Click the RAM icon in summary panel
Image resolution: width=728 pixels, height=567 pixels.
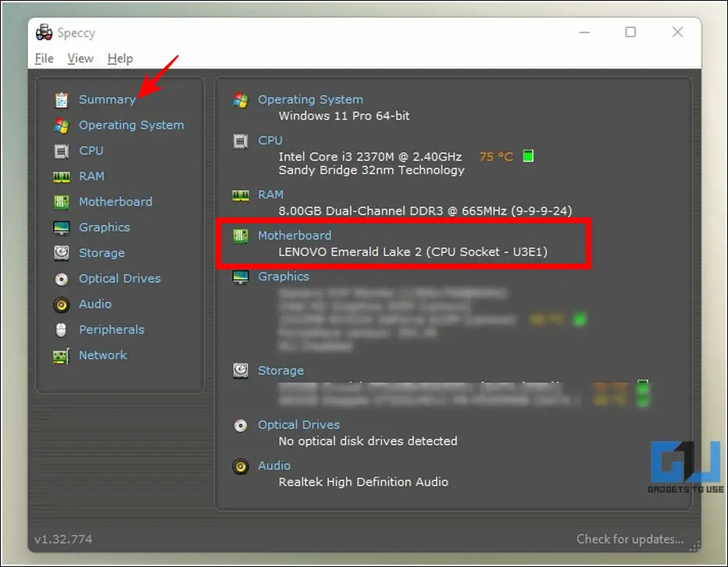tap(241, 195)
